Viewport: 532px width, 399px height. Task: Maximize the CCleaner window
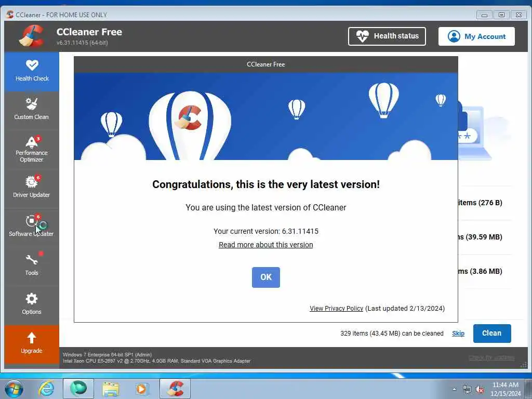click(x=501, y=15)
